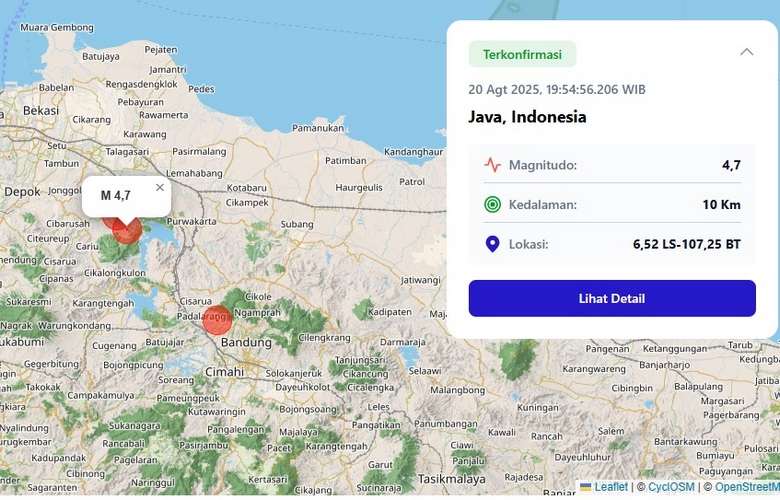Click the M 4,7 popup label

[x=116, y=195]
